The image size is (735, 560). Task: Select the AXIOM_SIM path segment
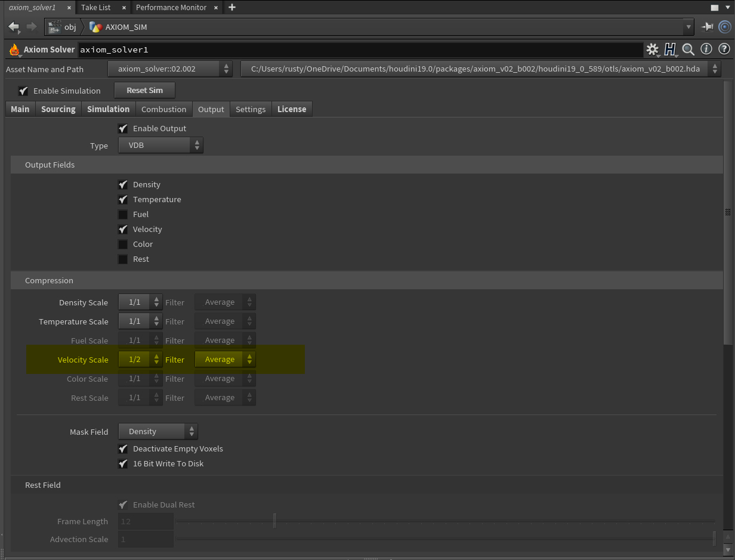[126, 27]
